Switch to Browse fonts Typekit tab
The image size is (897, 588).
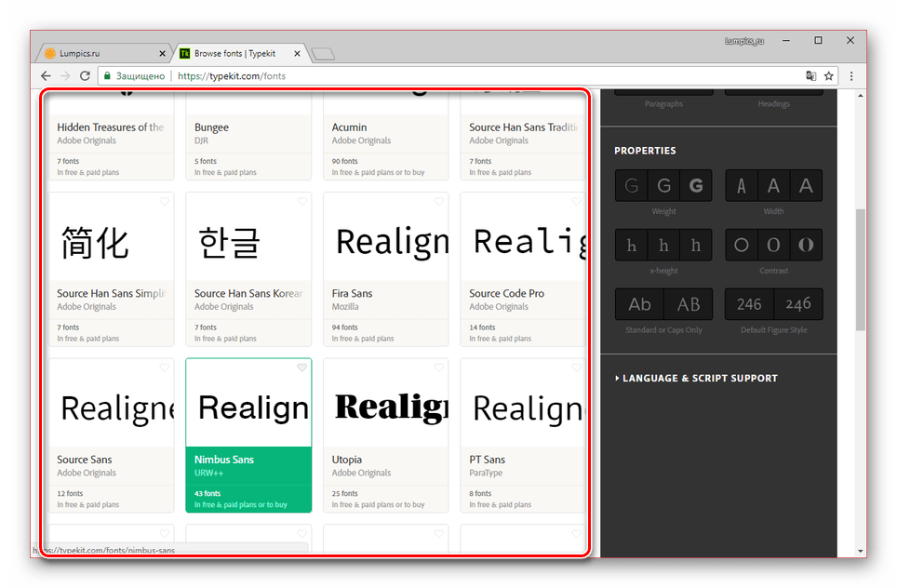(x=240, y=53)
